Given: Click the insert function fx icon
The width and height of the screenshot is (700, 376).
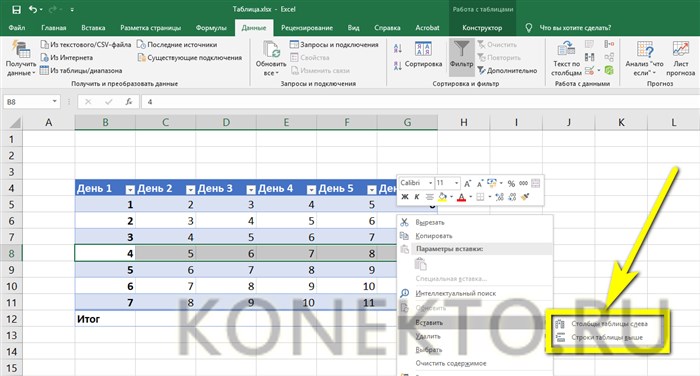Looking at the screenshot, I should [129, 102].
